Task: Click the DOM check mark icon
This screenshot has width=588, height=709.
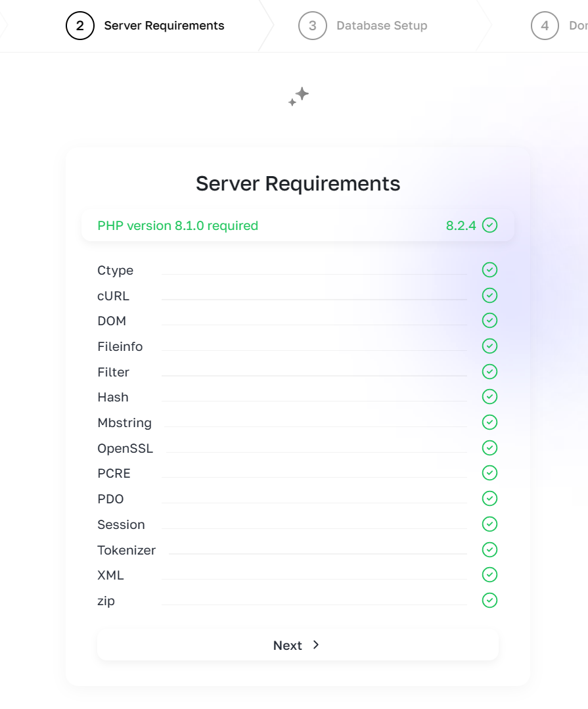Action: point(489,321)
